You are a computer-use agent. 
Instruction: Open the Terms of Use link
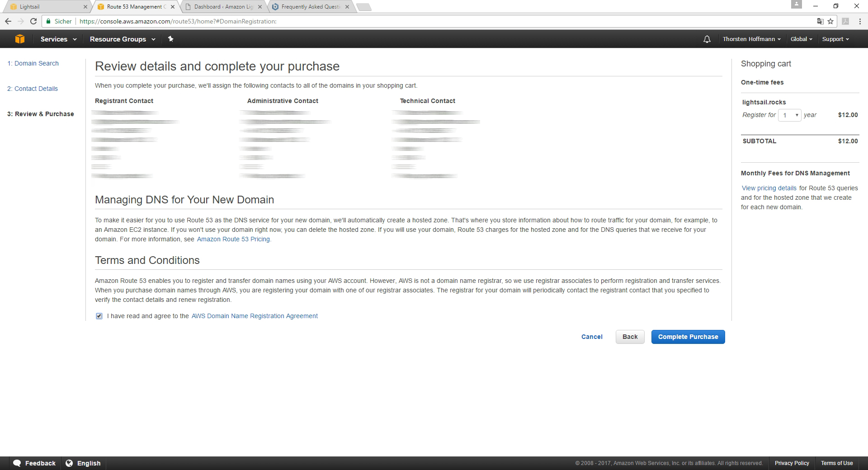click(837, 463)
